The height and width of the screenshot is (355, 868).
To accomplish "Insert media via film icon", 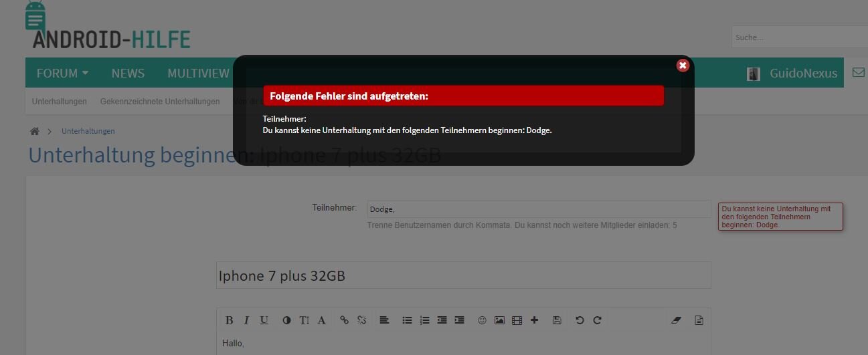I will tap(517, 320).
